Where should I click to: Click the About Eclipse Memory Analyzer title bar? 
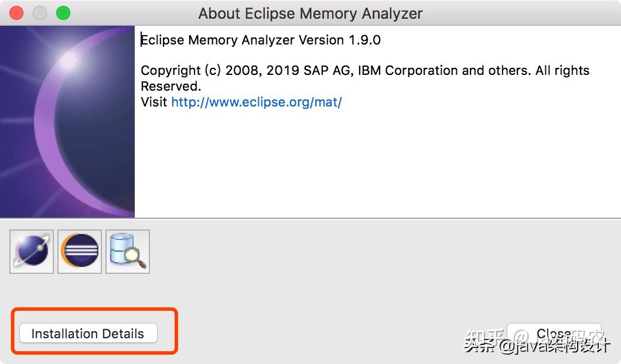tap(310, 13)
